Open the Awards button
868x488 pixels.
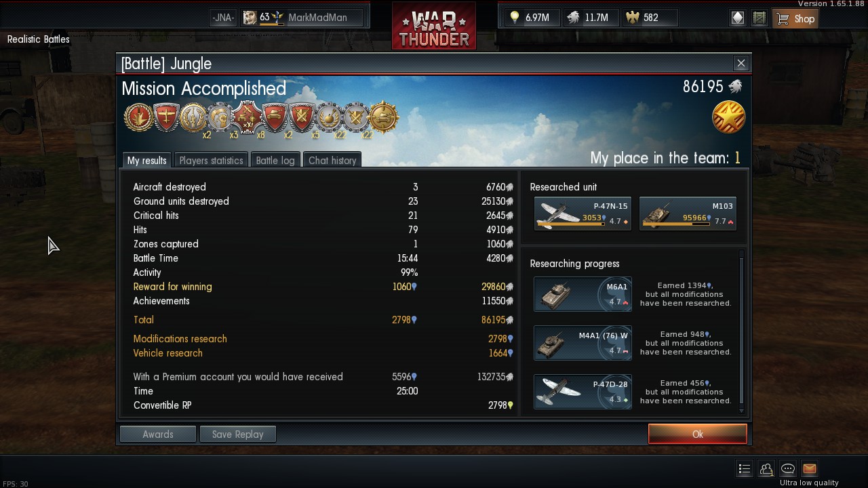[158, 434]
